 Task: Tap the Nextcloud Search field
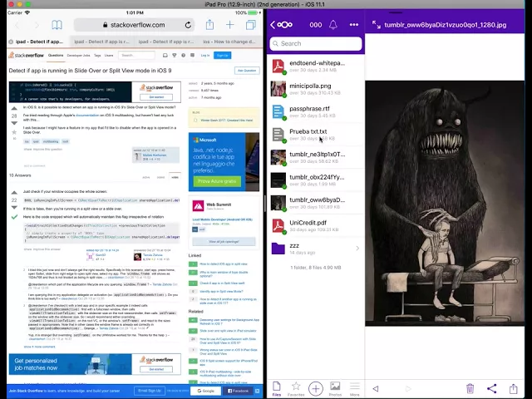(316, 43)
